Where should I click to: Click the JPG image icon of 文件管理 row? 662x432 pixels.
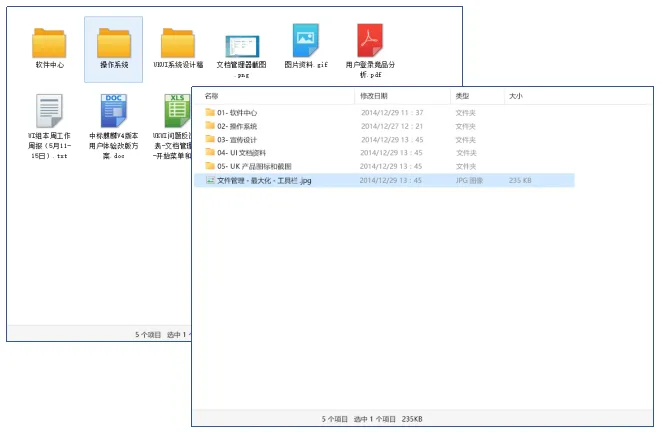click(x=210, y=180)
